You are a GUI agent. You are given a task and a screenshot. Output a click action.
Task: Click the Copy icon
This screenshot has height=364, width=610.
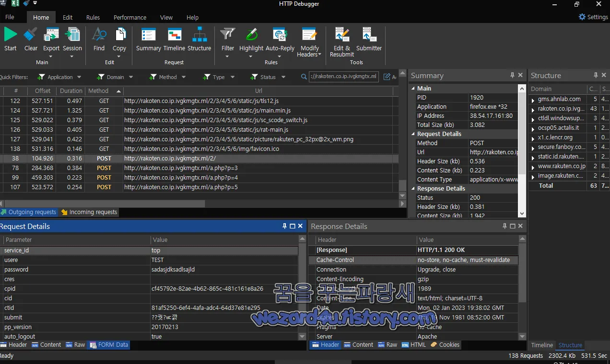[119, 34]
